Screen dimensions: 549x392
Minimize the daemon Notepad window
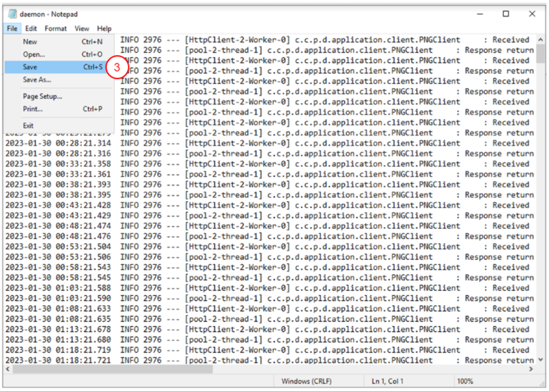click(480, 14)
